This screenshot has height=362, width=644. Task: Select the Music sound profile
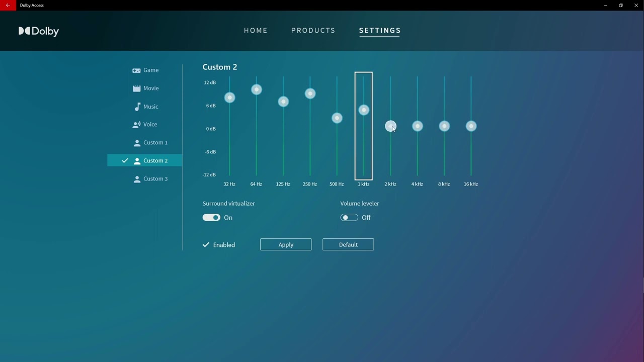tap(145, 107)
